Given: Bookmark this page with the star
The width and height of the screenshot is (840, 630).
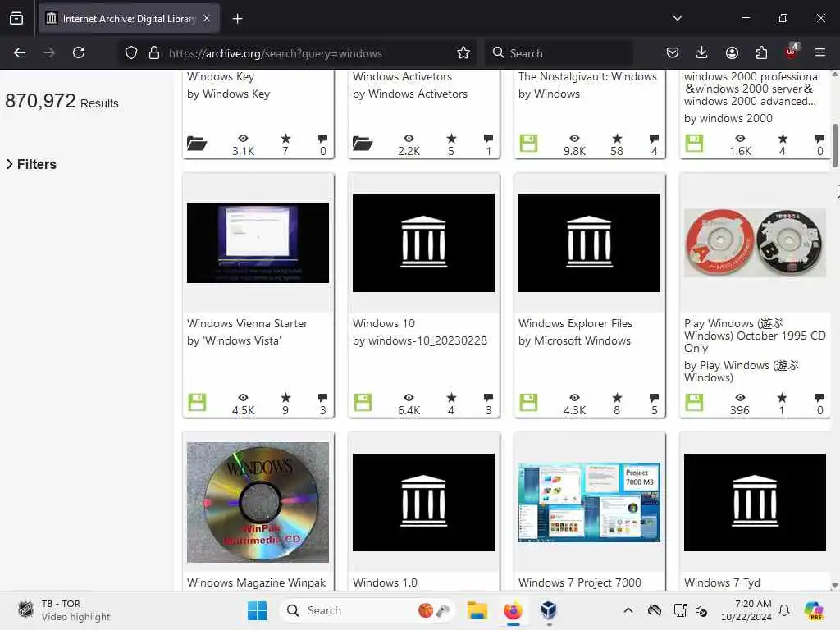Looking at the screenshot, I should tap(463, 53).
